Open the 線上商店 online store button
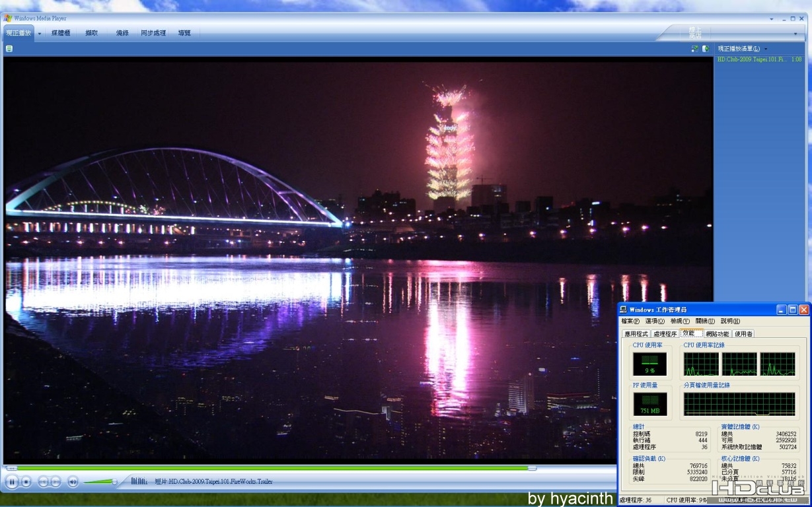Screen dimensions: 812x507 point(695,33)
